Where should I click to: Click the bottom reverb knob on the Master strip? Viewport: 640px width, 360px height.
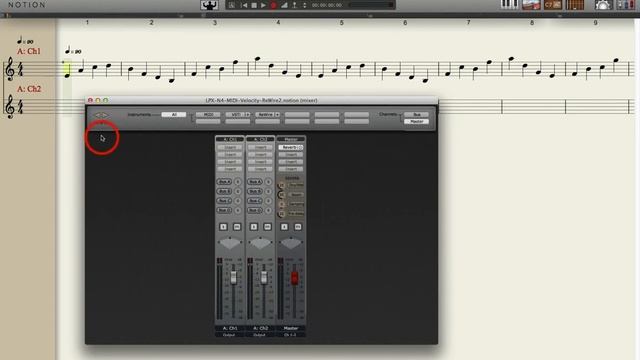pyautogui.click(x=281, y=214)
